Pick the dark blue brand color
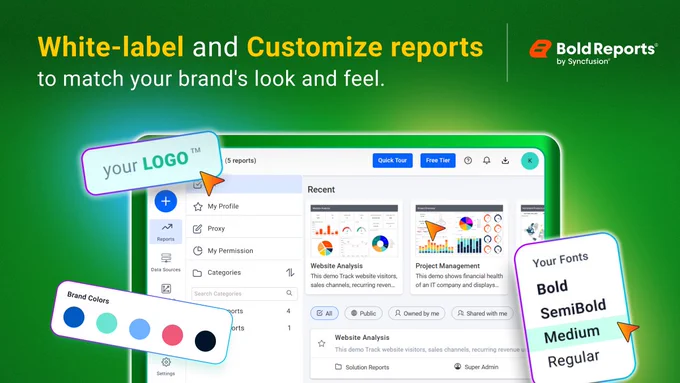The image size is (680, 383). click(x=74, y=317)
